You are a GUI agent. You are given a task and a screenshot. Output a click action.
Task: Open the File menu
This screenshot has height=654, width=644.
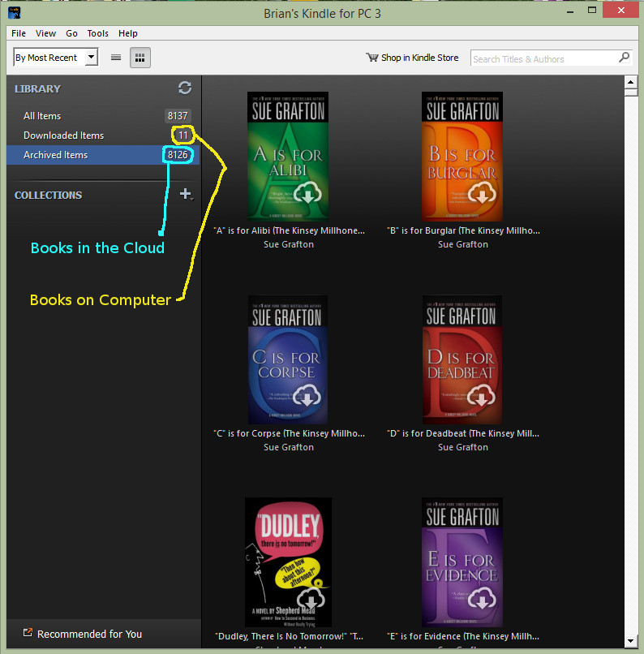tap(19, 33)
